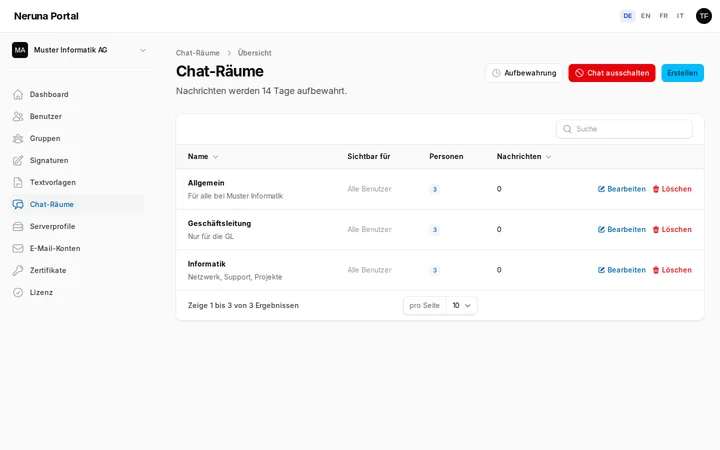Click the Dashboard house icon
The height and width of the screenshot is (450, 720).
pos(18,95)
